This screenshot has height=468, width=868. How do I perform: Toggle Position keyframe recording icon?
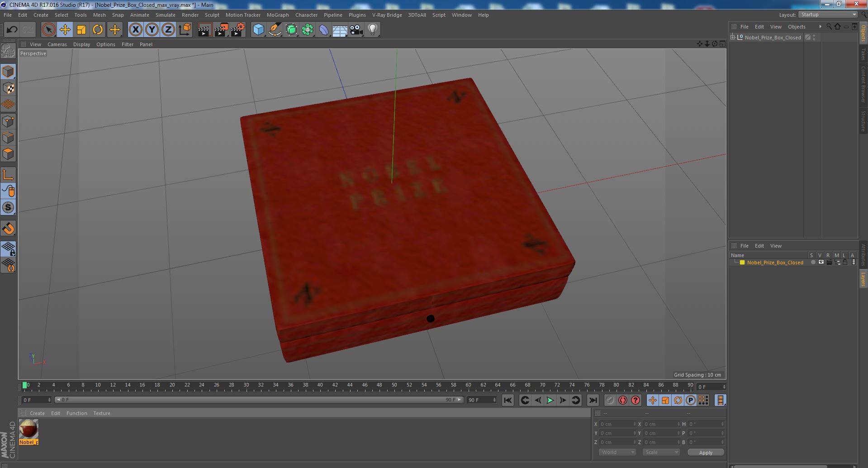point(652,400)
